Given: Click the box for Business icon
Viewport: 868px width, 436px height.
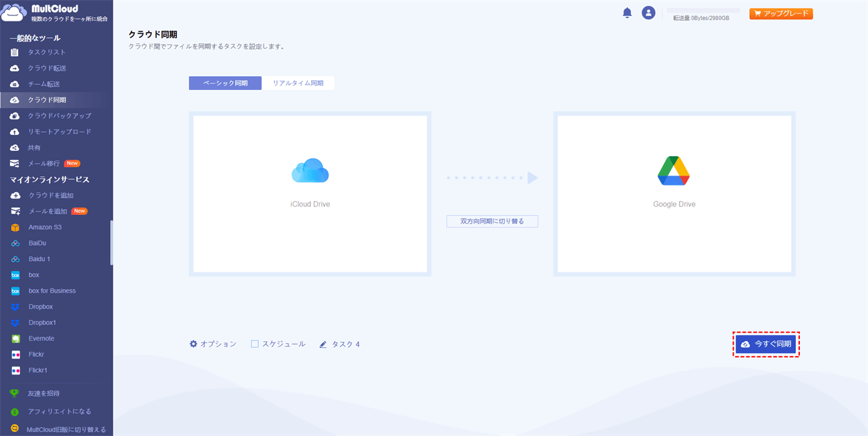Looking at the screenshot, I should tap(15, 291).
